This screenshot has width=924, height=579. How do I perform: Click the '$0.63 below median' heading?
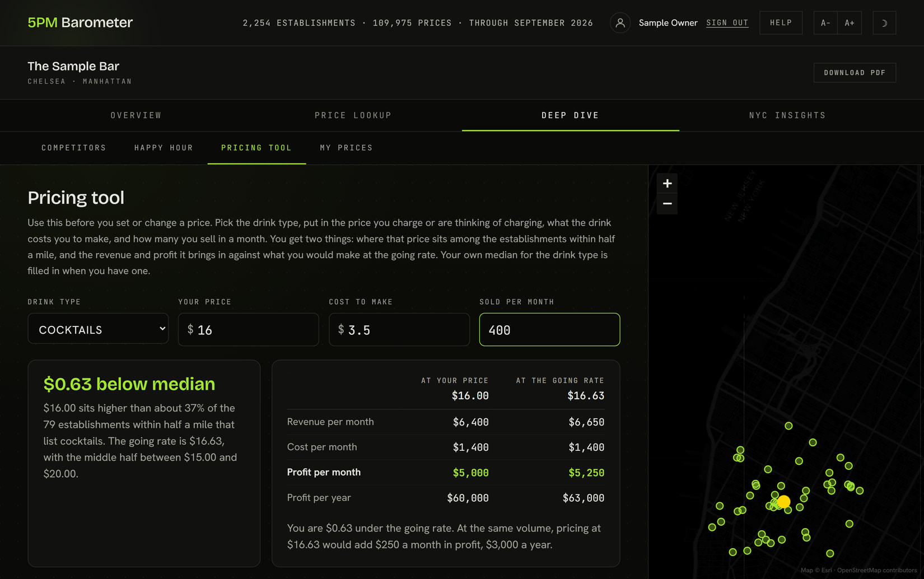129,384
